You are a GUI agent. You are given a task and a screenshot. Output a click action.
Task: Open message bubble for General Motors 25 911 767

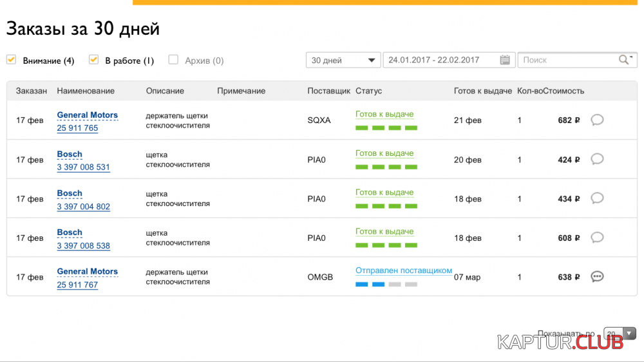(x=597, y=276)
